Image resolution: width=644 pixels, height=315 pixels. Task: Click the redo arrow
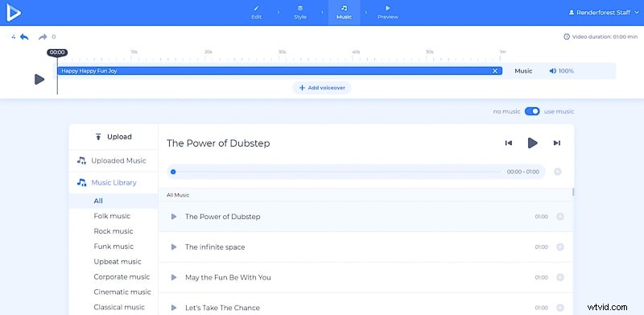[x=43, y=37]
